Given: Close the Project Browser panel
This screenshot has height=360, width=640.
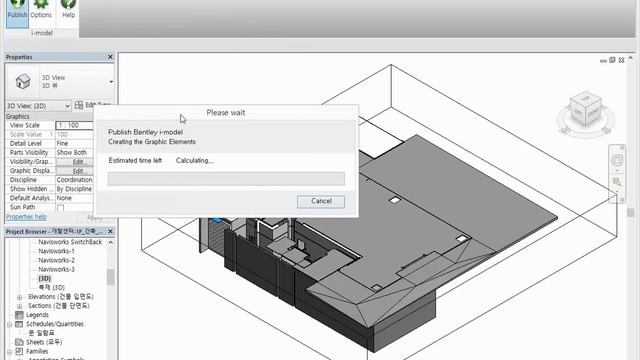Looking at the screenshot, I should pos(110,231).
